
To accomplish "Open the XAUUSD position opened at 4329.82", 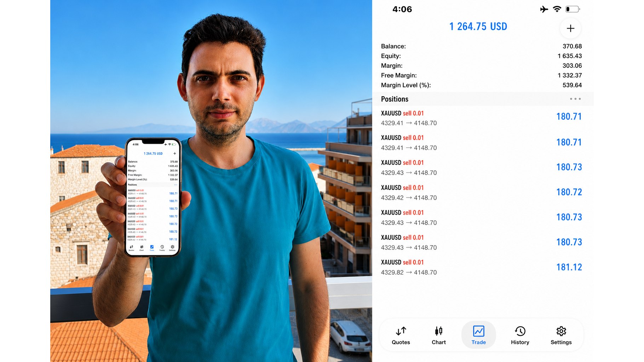I will tap(481, 267).
